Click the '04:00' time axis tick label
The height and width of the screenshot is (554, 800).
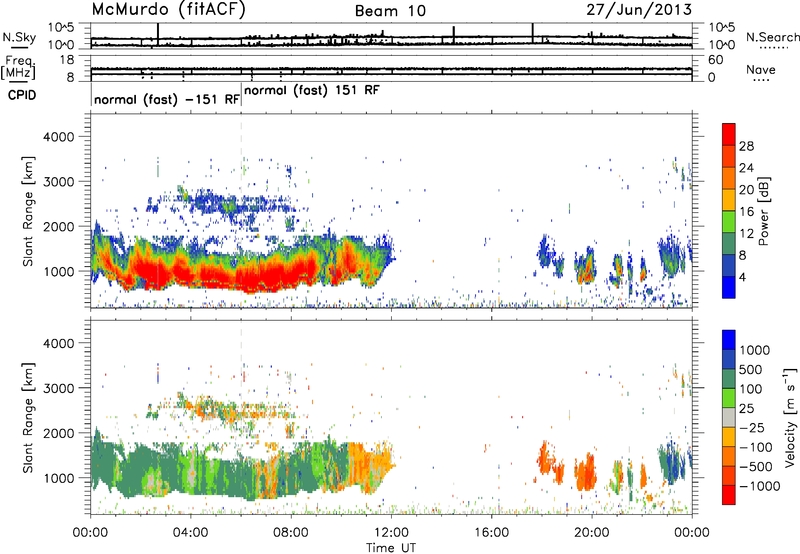190,533
